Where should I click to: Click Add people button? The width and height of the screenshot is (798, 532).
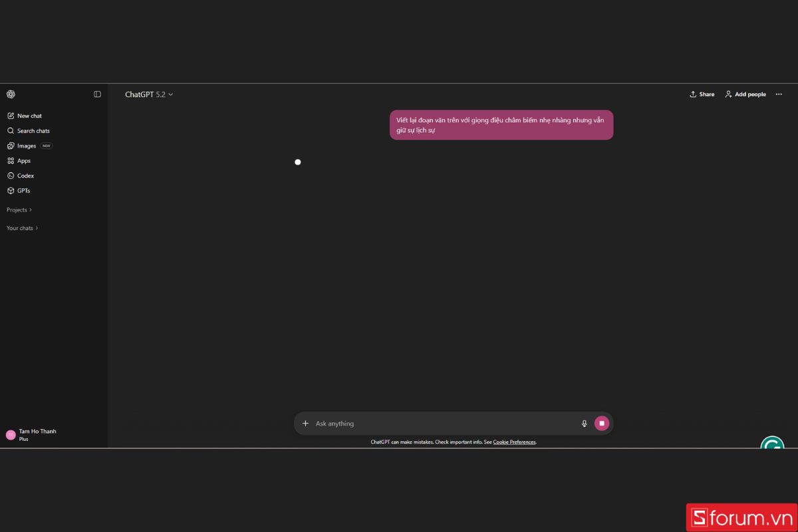(745, 94)
